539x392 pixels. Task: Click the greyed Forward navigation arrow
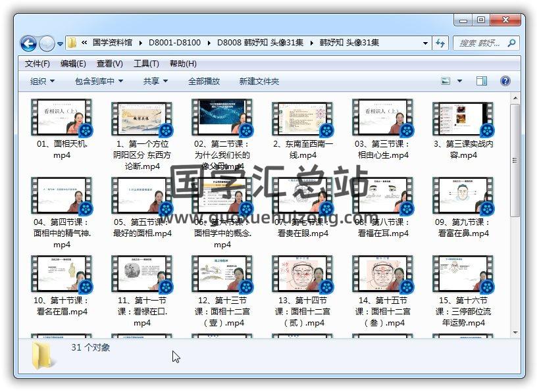[47, 43]
